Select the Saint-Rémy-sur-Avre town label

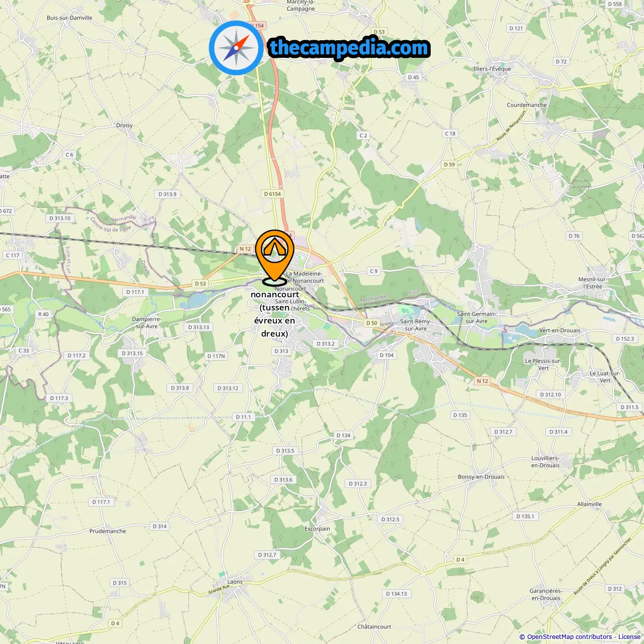click(x=416, y=325)
